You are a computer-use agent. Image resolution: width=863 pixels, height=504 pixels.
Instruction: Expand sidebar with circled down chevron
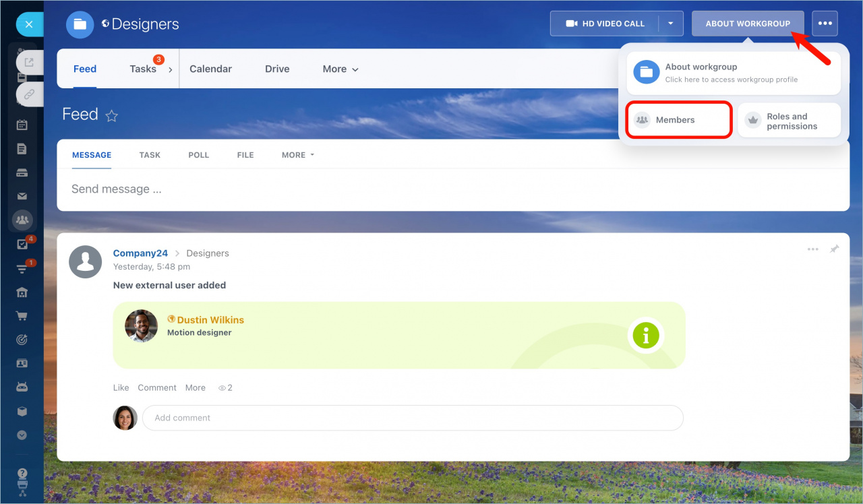[x=22, y=435]
